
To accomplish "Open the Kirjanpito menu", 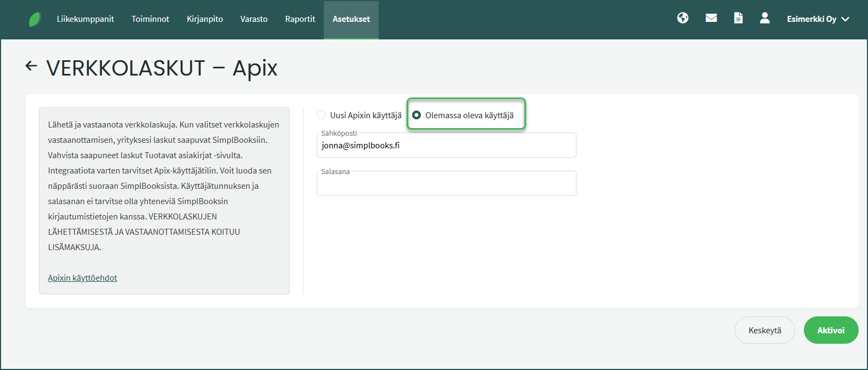I will [x=204, y=19].
